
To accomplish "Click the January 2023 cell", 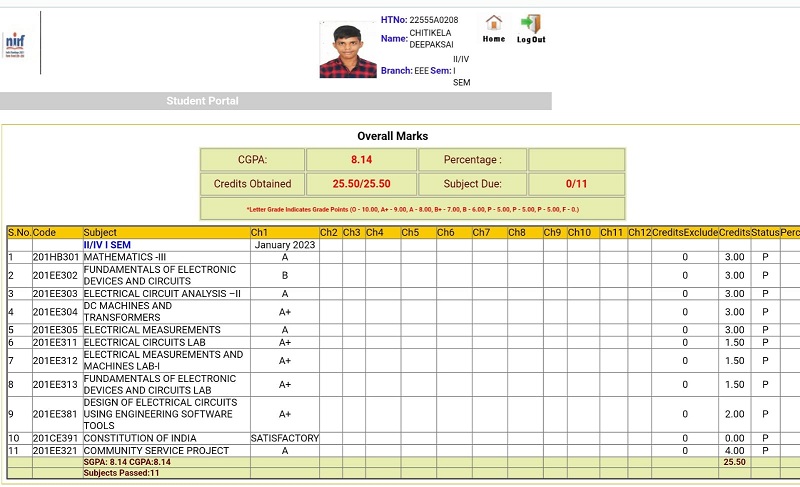I will [x=285, y=245].
